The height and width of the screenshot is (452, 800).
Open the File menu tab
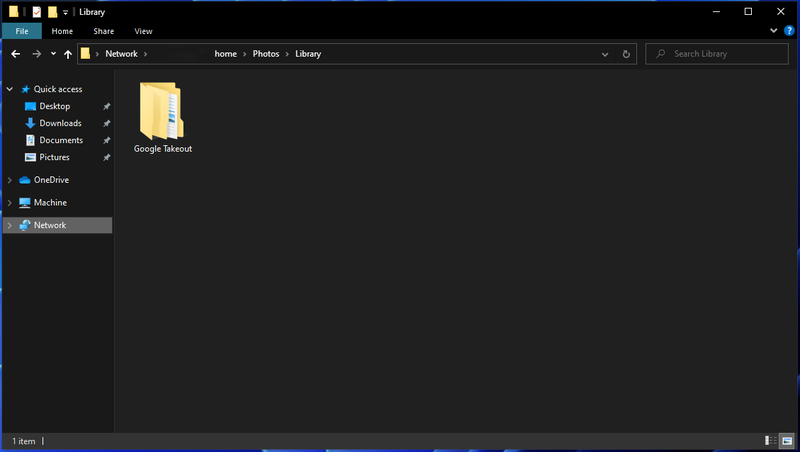(x=22, y=31)
